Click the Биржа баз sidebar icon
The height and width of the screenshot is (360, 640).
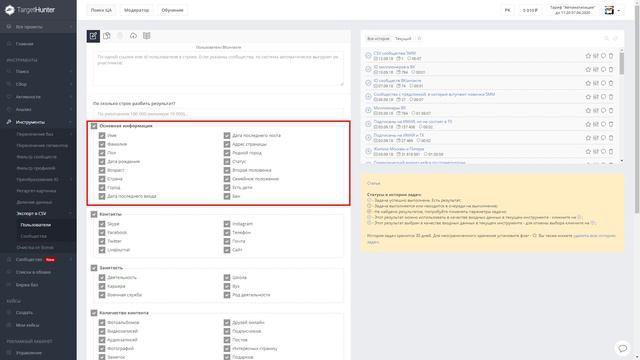pyautogui.click(x=9, y=285)
